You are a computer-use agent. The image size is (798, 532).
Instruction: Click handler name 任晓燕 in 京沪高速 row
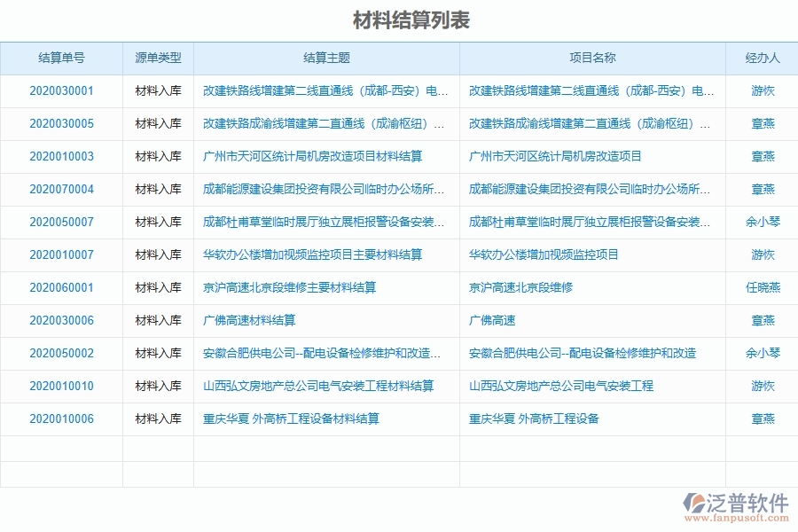pyautogui.click(x=761, y=287)
